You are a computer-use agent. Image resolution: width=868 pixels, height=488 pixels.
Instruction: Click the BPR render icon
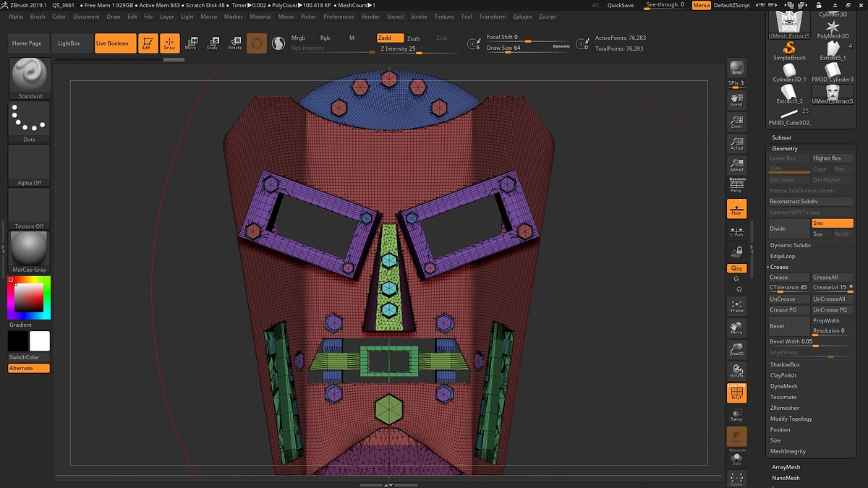(x=736, y=67)
